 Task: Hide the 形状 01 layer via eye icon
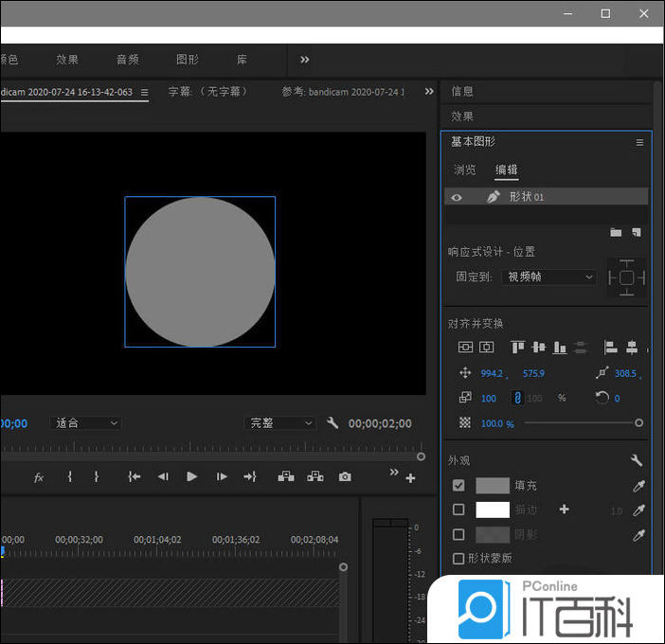[x=457, y=197]
